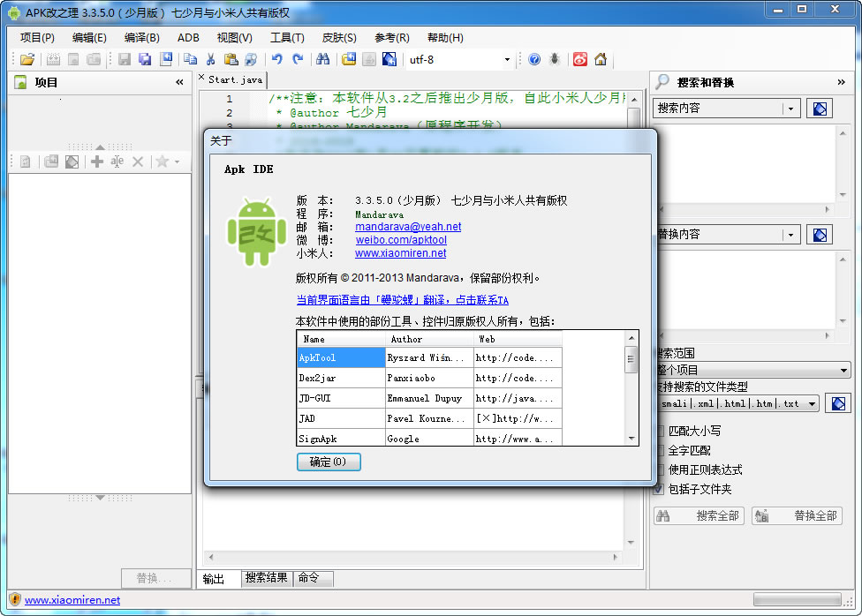Collapse the 项目 panel with double chevron
Image resolution: width=862 pixels, height=616 pixels.
pos(179,82)
